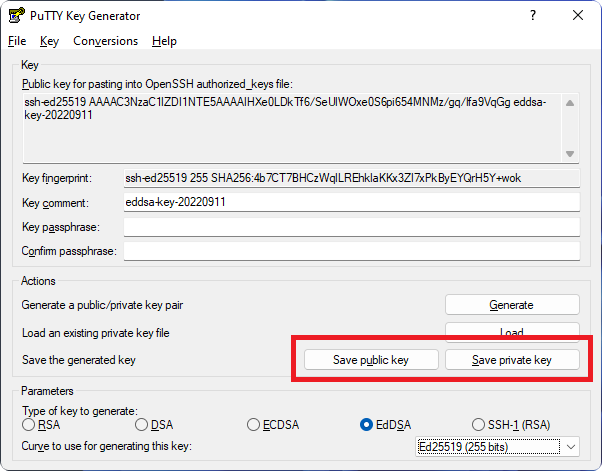Click the public key box scroll up arrow
The height and width of the screenshot is (471, 602).
click(x=570, y=103)
